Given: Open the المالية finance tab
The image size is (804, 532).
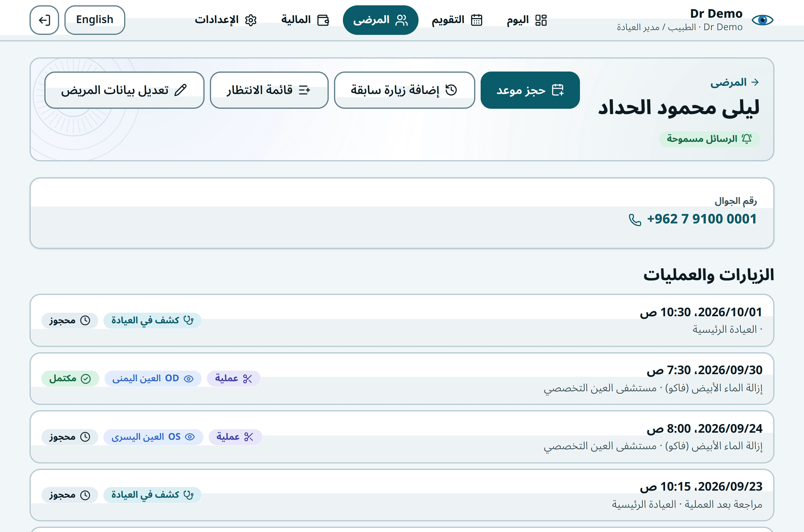Looking at the screenshot, I should [x=305, y=20].
